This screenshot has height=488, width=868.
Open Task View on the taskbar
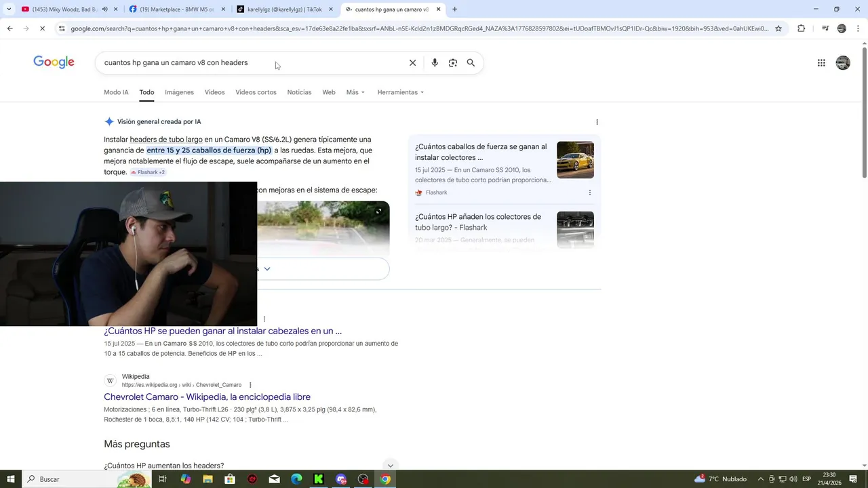(163, 479)
